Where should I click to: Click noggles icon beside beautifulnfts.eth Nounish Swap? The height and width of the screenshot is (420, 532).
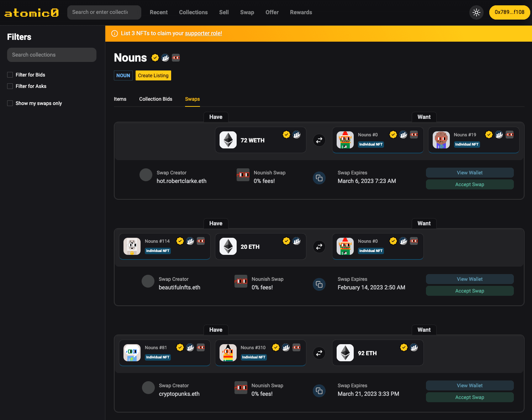(241, 281)
